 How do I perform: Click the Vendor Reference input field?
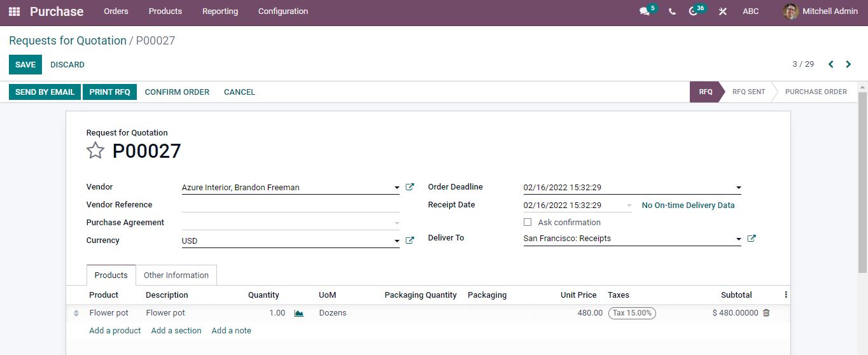coord(290,205)
